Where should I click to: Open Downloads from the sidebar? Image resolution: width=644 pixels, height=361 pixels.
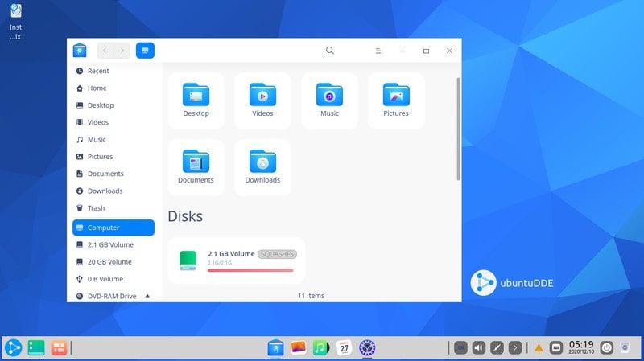pos(113,191)
